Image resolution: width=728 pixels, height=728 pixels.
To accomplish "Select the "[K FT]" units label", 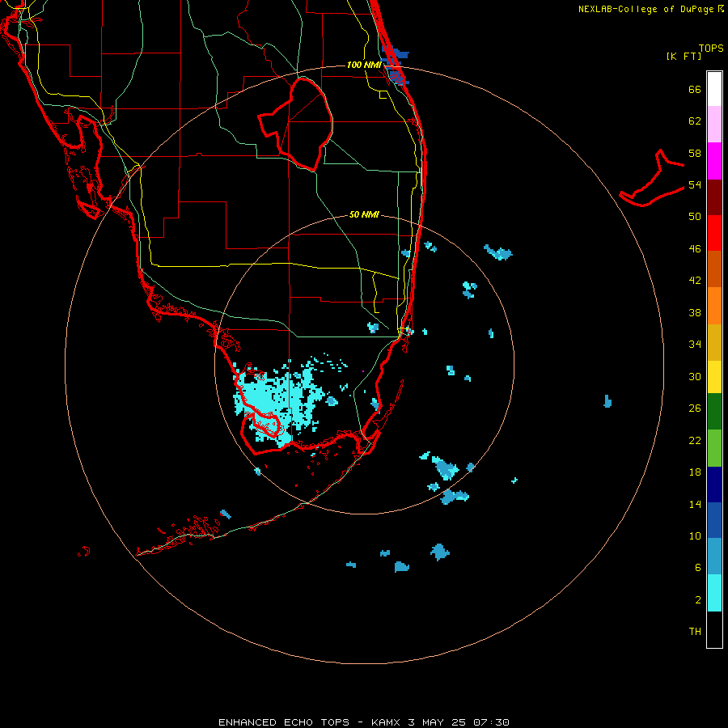I will pos(684,56).
